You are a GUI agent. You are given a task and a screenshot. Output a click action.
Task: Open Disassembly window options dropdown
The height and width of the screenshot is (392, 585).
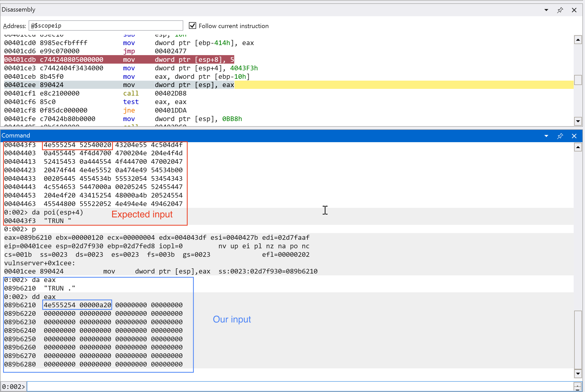[546, 10]
